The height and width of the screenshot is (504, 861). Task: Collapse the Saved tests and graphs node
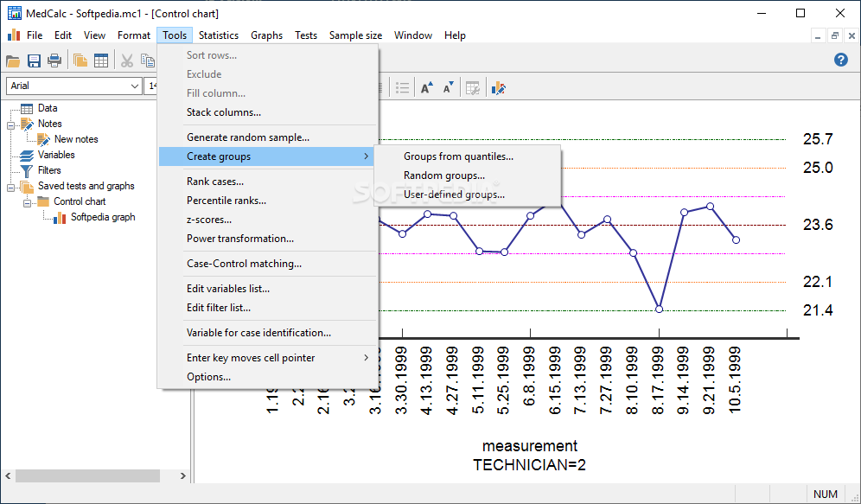point(11,188)
